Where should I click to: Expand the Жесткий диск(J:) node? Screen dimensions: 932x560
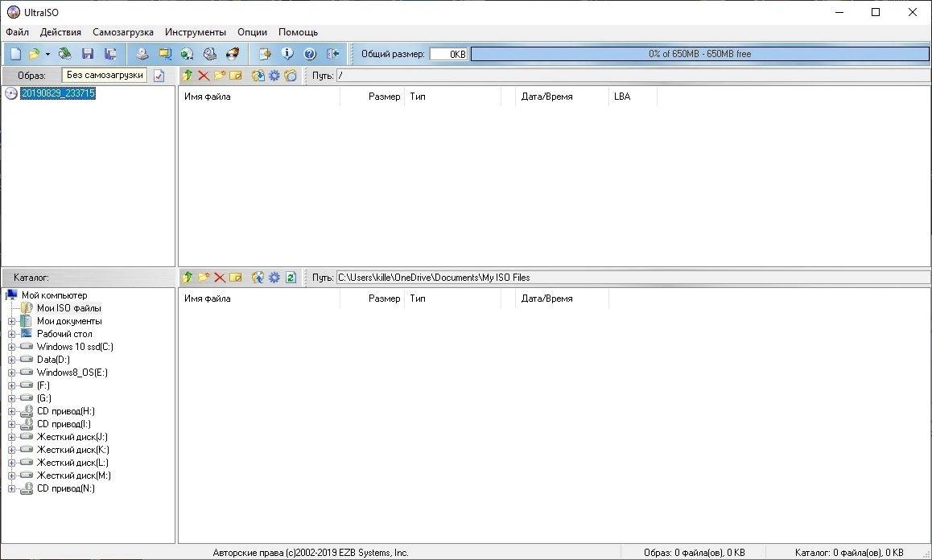tap(11, 438)
